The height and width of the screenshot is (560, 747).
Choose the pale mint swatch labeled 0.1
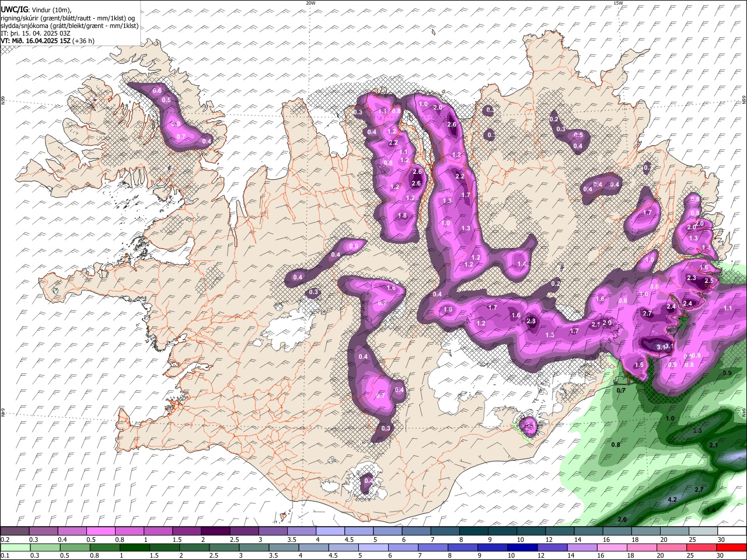tap(15, 547)
